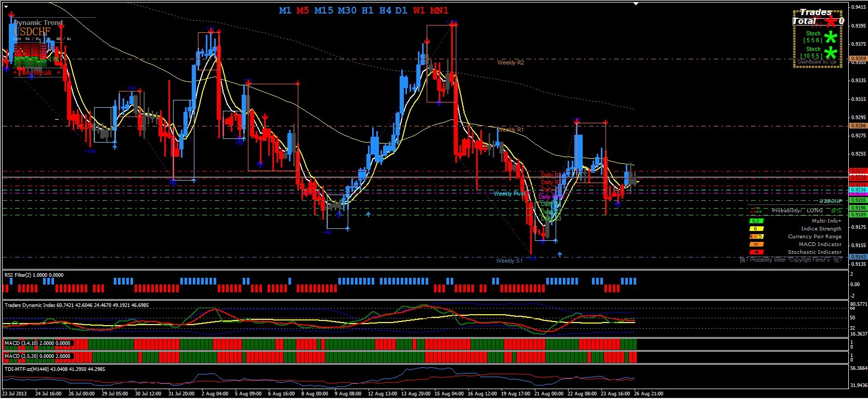Select the Weekly R2 level label
Screen dimensions: 868x399
pyautogui.click(x=510, y=62)
